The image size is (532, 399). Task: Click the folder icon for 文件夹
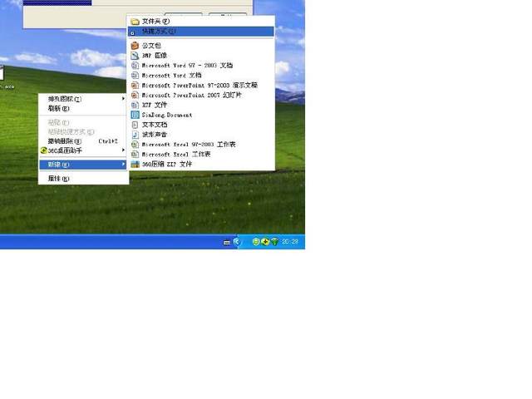(135, 22)
